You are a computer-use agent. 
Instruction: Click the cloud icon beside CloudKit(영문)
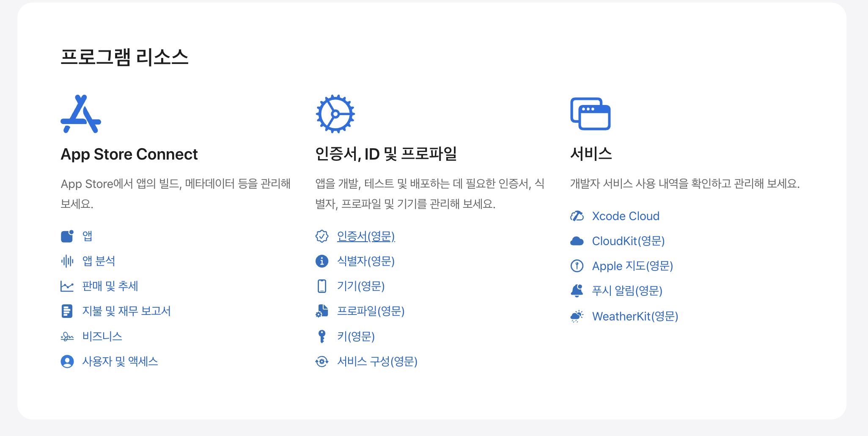tap(577, 241)
